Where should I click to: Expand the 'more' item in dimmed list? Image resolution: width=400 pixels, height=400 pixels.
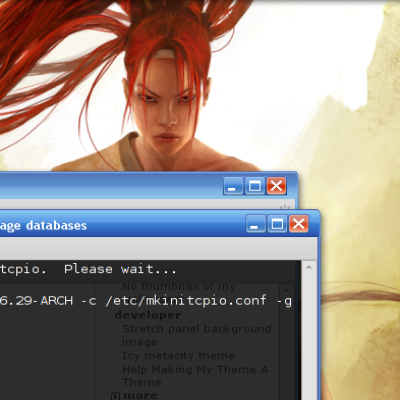click(115, 396)
